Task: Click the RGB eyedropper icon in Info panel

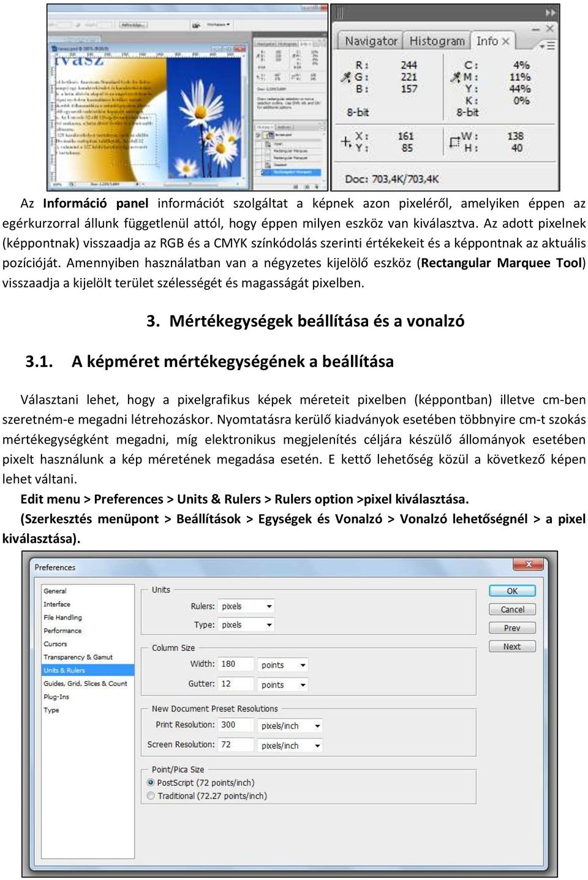Action: pos(346,77)
